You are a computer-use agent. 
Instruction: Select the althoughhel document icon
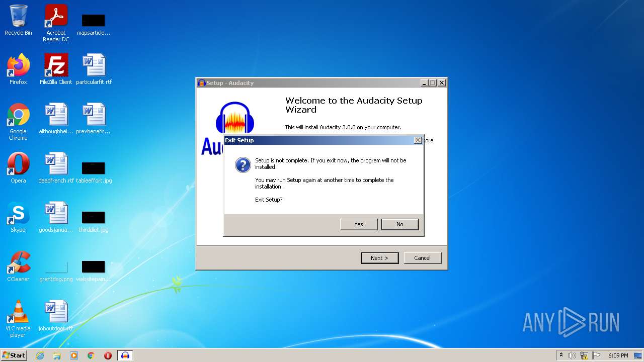coord(56,119)
